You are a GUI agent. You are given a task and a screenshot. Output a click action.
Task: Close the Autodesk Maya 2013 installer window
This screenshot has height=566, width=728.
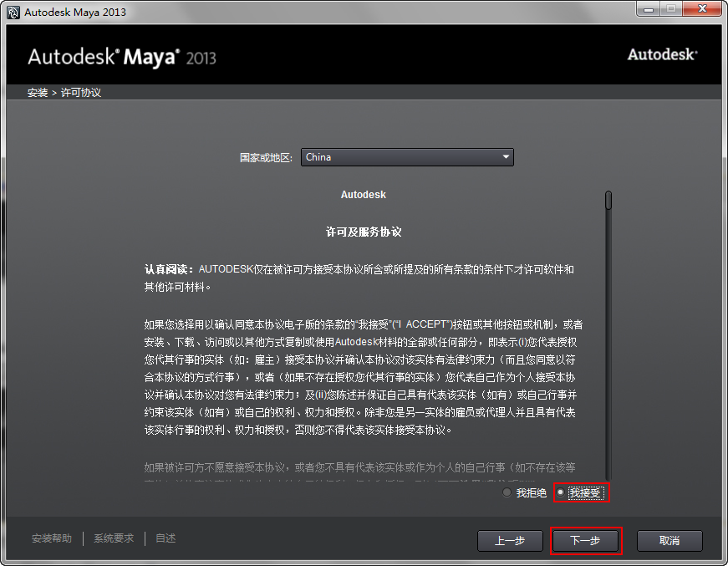[702, 8]
